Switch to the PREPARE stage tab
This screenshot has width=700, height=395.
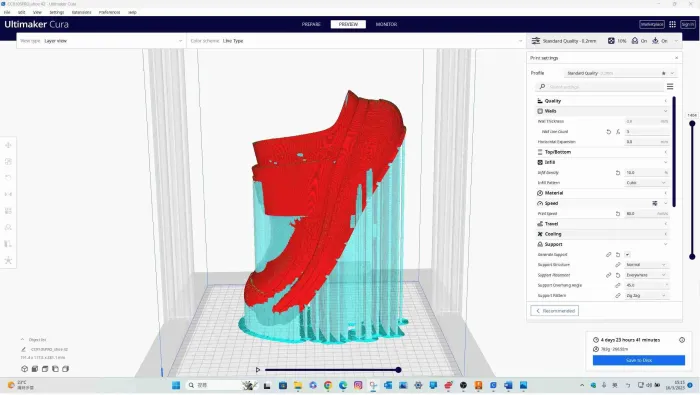(311, 24)
